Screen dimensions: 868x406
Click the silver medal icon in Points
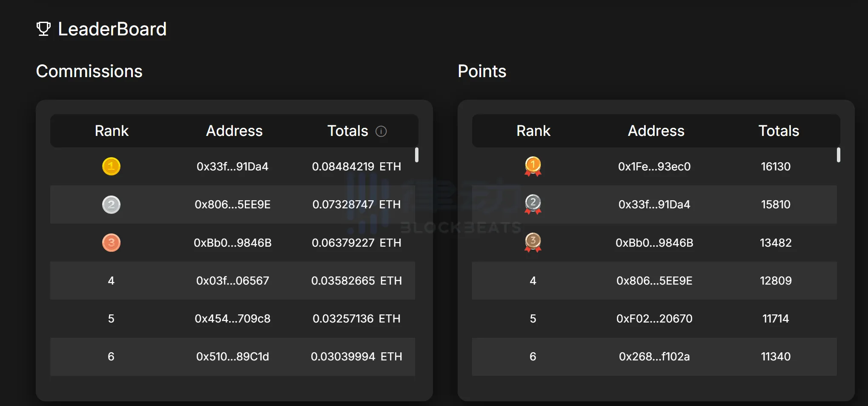click(533, 204)
